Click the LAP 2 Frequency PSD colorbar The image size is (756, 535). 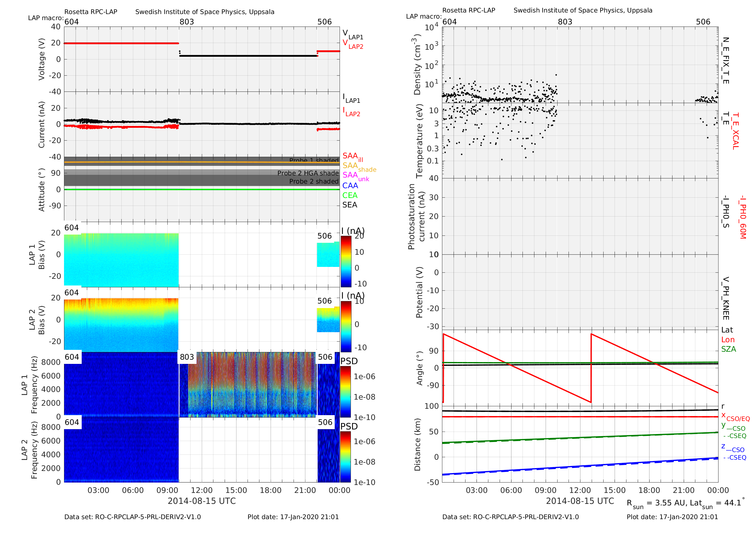pyautogui.click(x=346, y=457)
